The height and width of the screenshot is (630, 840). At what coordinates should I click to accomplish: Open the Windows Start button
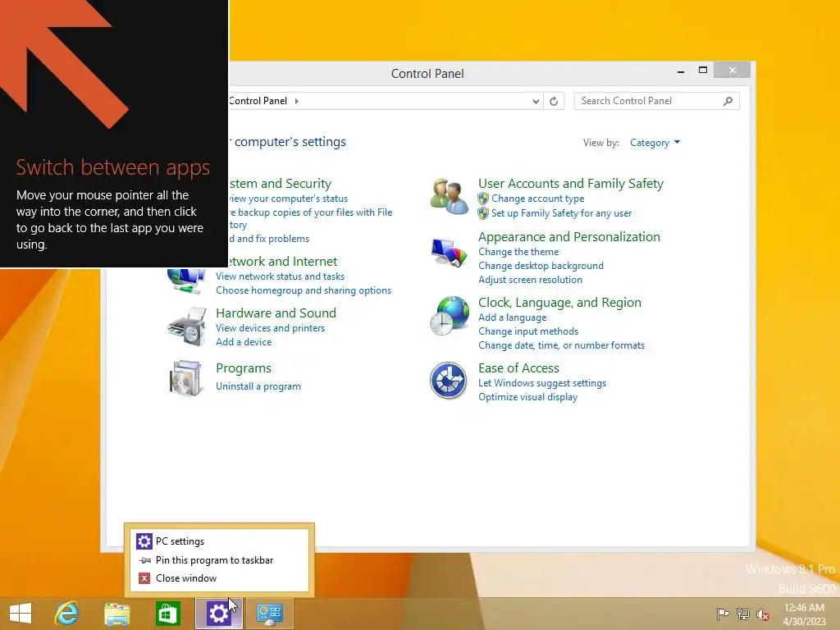pyautogui.click(x=21, y=614)
